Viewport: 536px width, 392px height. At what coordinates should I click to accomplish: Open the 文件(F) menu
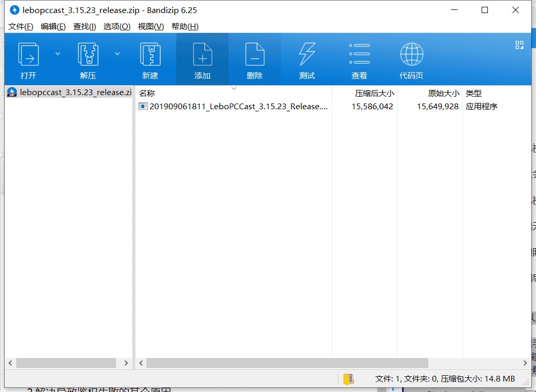(x=21, y=27)
